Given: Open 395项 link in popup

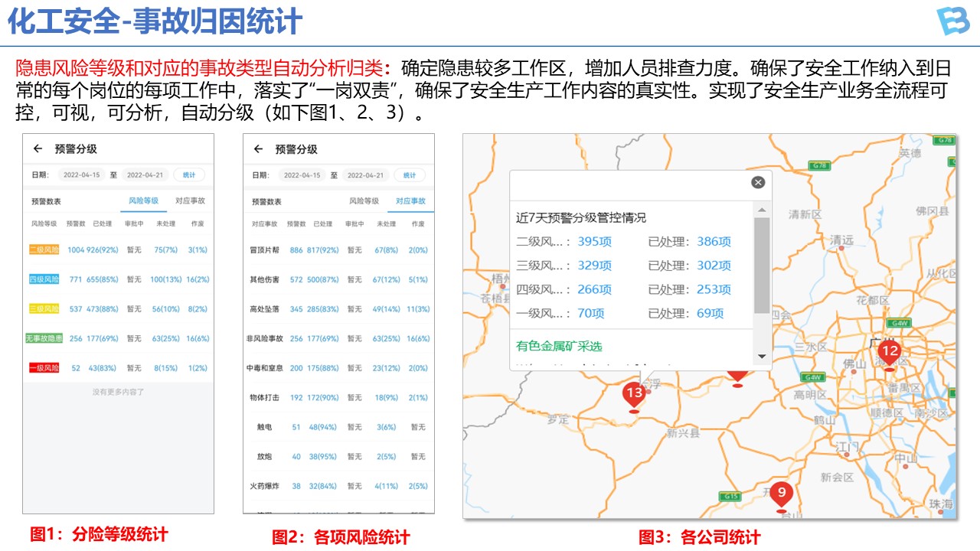Looking at the screenshot, I should point(594,242).
